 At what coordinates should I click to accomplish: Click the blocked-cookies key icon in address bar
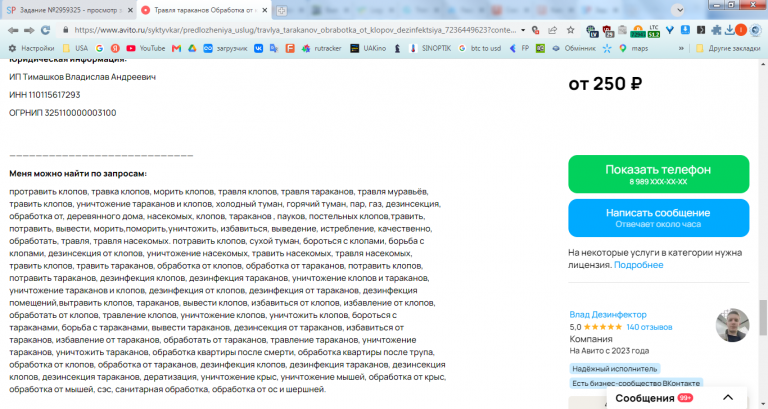pos(536,30)
